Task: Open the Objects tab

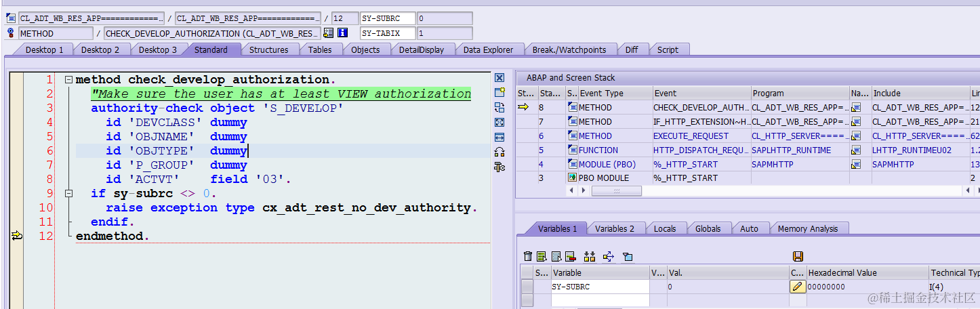Action: coord(365,49)
